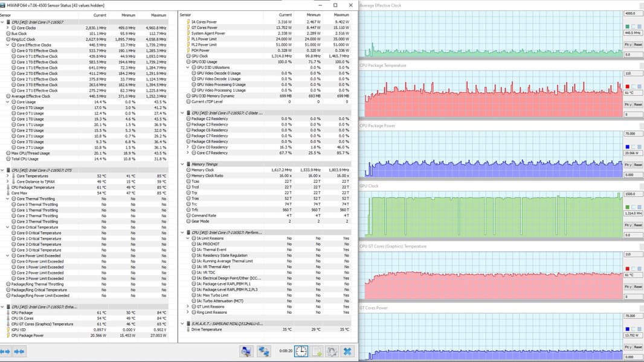Click the Maximum column header in left panel

(159, 14)
